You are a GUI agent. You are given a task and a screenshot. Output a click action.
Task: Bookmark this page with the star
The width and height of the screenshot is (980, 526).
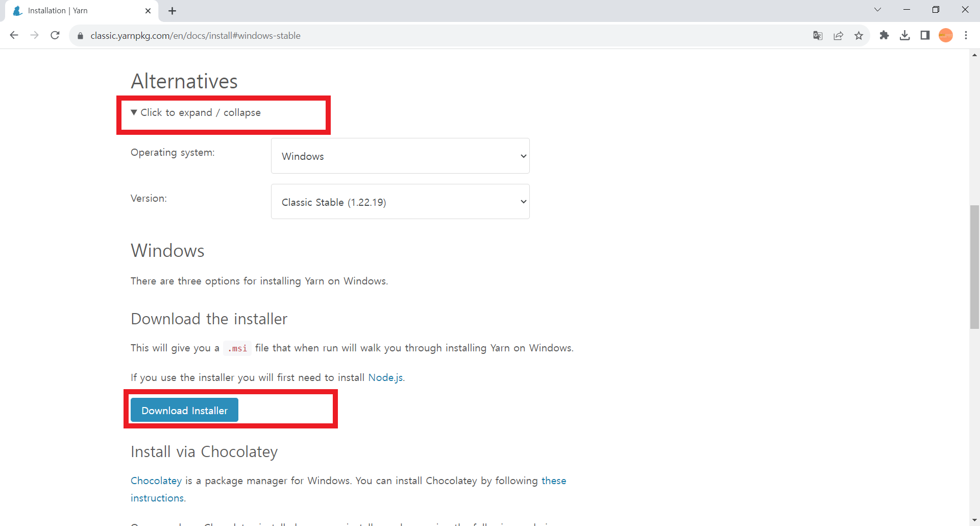coord(859,35)
